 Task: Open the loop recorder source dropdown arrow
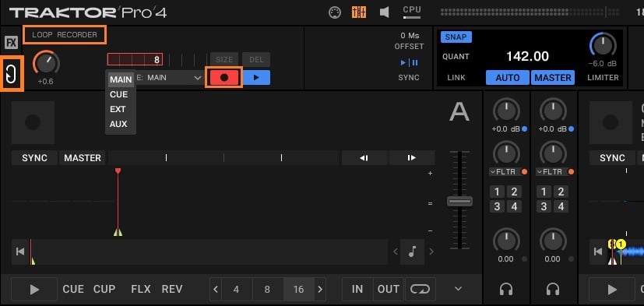pyautogui.click(x=198, y=77)
